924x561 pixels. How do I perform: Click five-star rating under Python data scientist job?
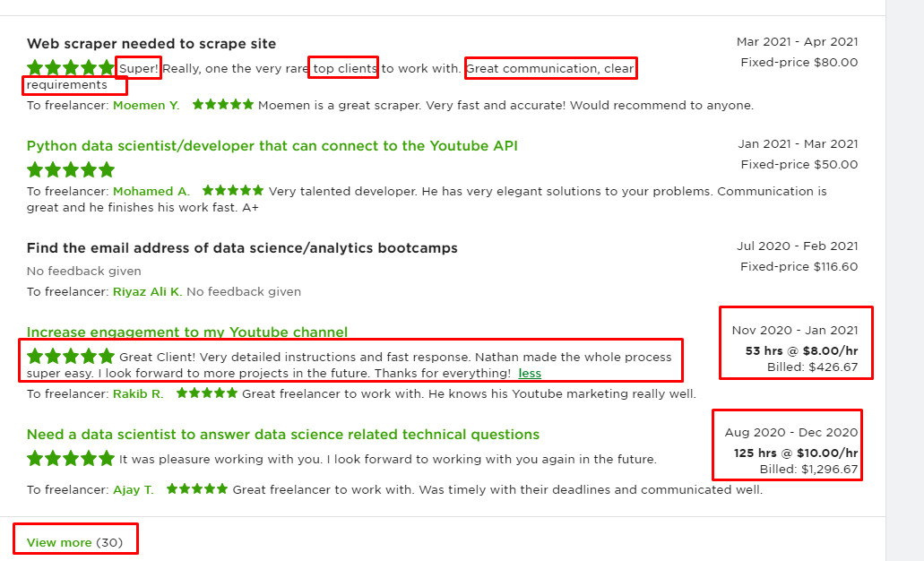[71, 169]
